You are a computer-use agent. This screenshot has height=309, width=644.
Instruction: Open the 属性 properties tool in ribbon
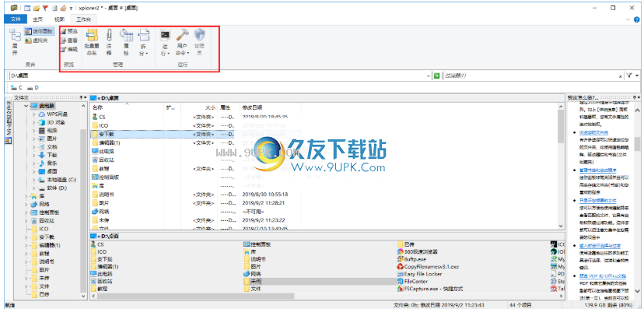click(126, 42)
